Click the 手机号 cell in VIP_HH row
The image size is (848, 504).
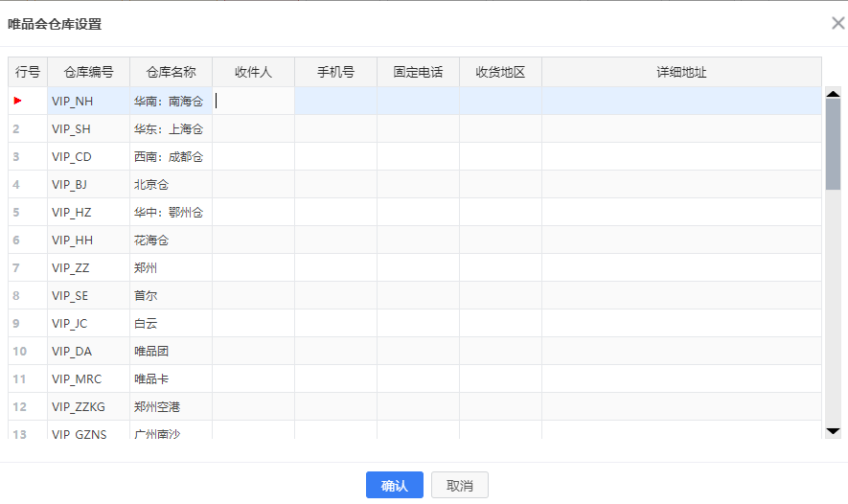click(x=336, y=241)
